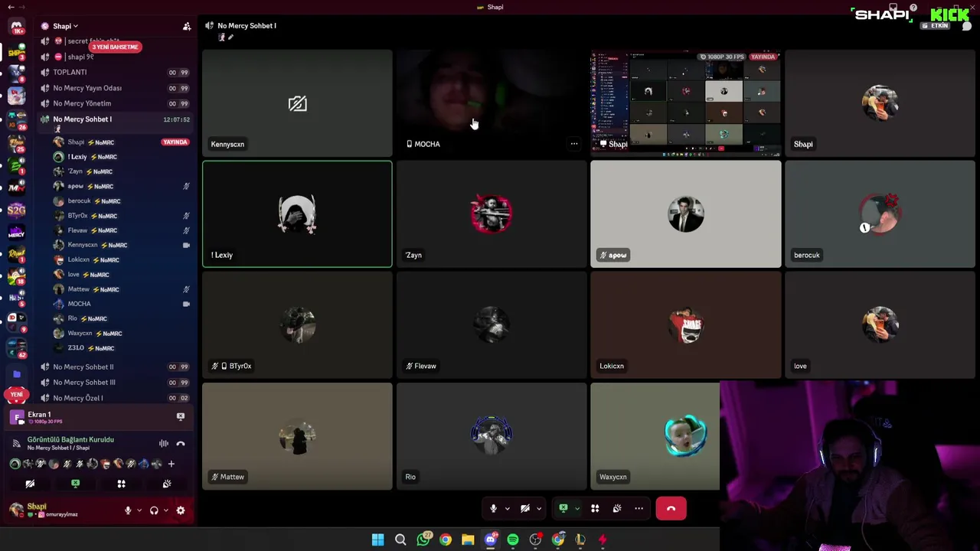Open microphone device arrow in call bar
Screen dimensions: 980x551
tap(506, 508)
